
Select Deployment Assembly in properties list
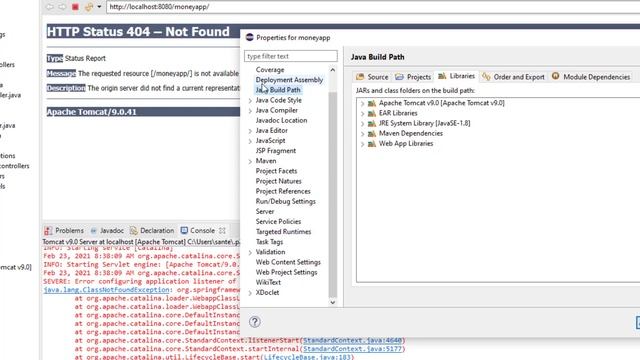(289, 80)
